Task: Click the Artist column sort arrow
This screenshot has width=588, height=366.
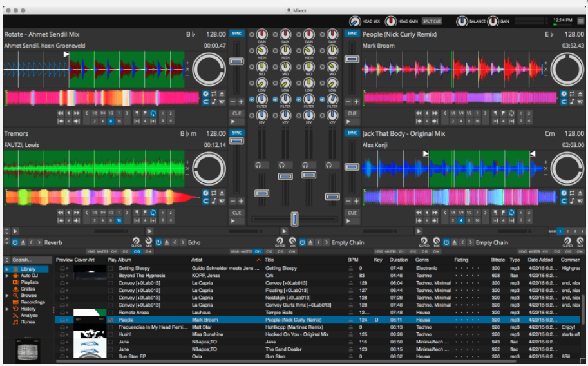Action: coord(258,260)
